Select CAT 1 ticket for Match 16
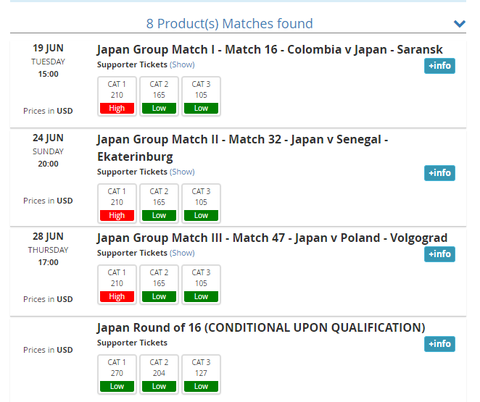This screenshot has height=402, width=480. pyautogui.click(x=117, y=96)
